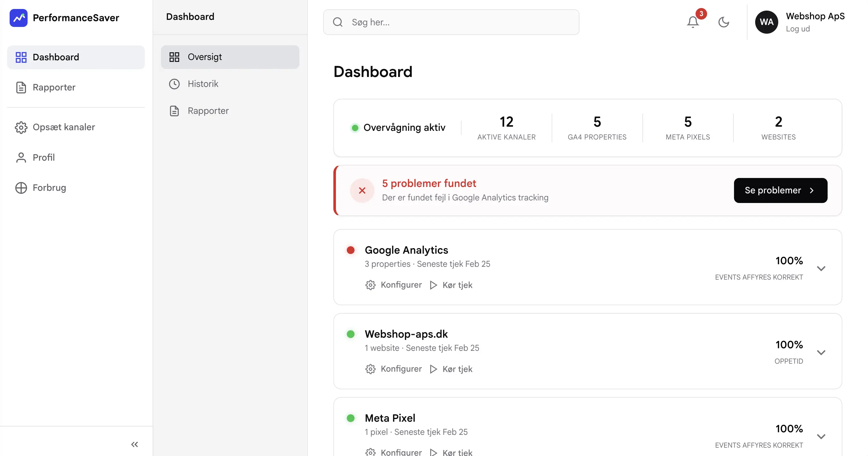Click 'Der er fundet fejl i Google Analytics tracking'
This screenshot has height=456, width=868.
tap(465, 198)
